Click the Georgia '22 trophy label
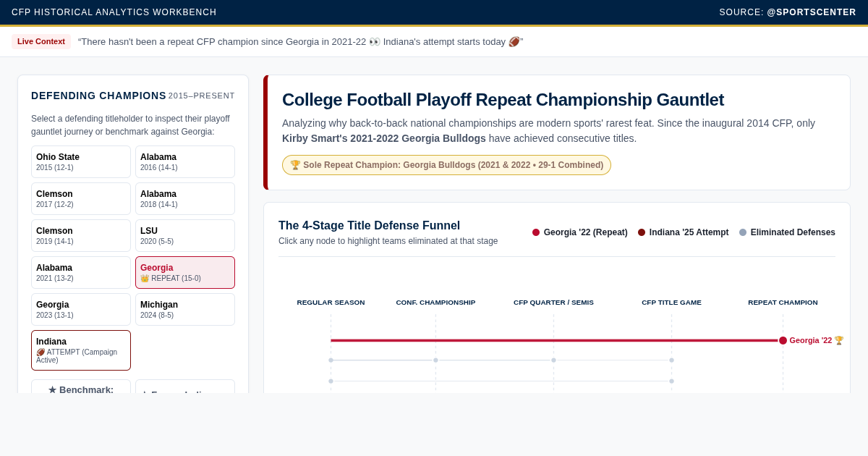 (x=817, y=340)
